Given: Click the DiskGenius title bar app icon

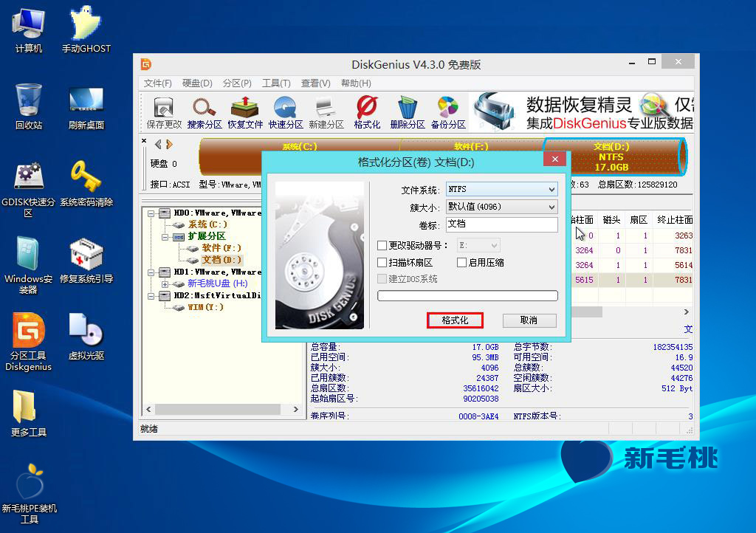Looking at the screenshot, I should point(146,64).
